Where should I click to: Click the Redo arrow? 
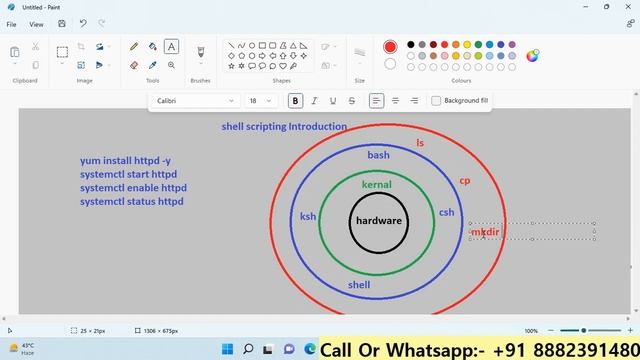pyautogui.click(x=102, y=24)
